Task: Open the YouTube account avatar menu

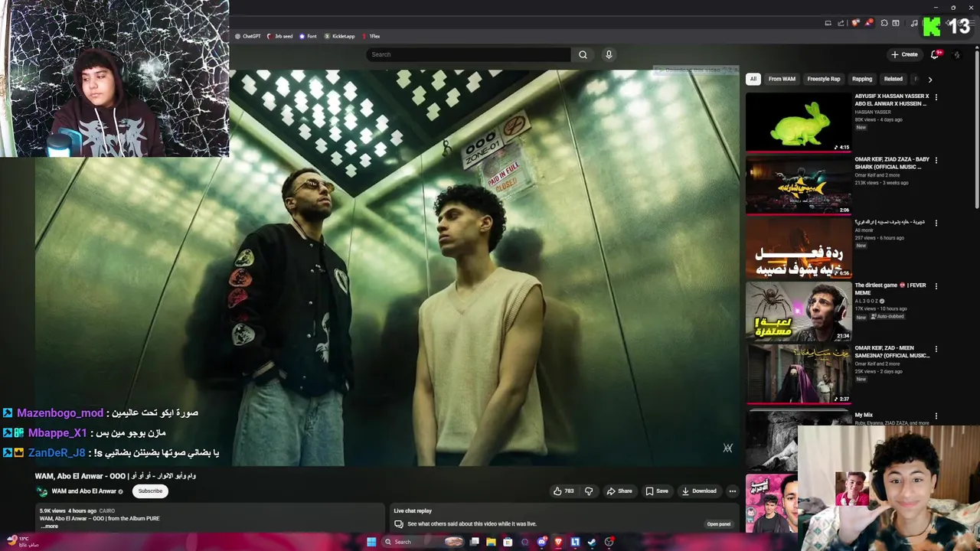Action: click(956, 55)
